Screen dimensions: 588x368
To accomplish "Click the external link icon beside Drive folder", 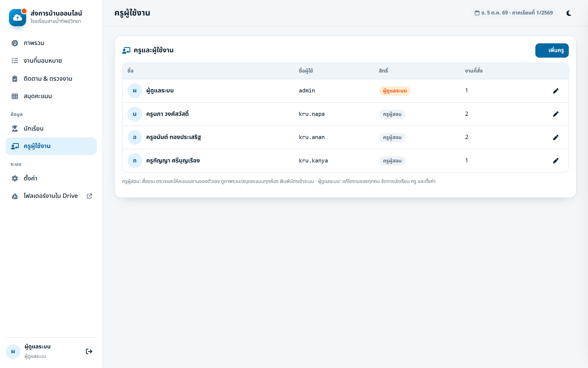I will [x=89, y=196].
